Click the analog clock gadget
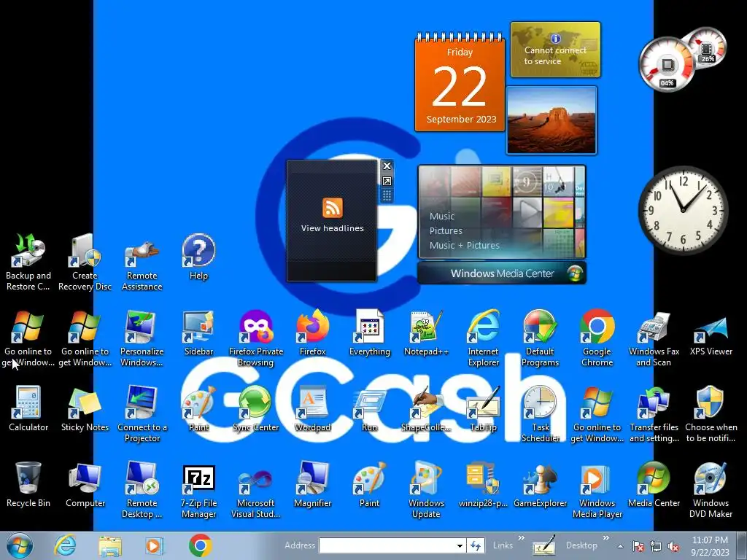 [683, 209]
